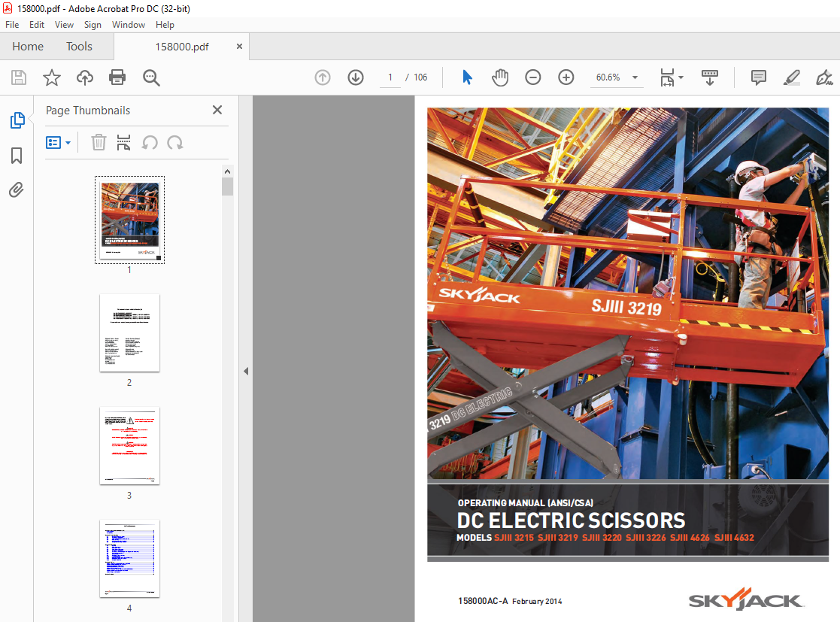Click the print pages icon in thumbnails panel
The height and width of the screenshot is (622, 840).
(124, 142)
